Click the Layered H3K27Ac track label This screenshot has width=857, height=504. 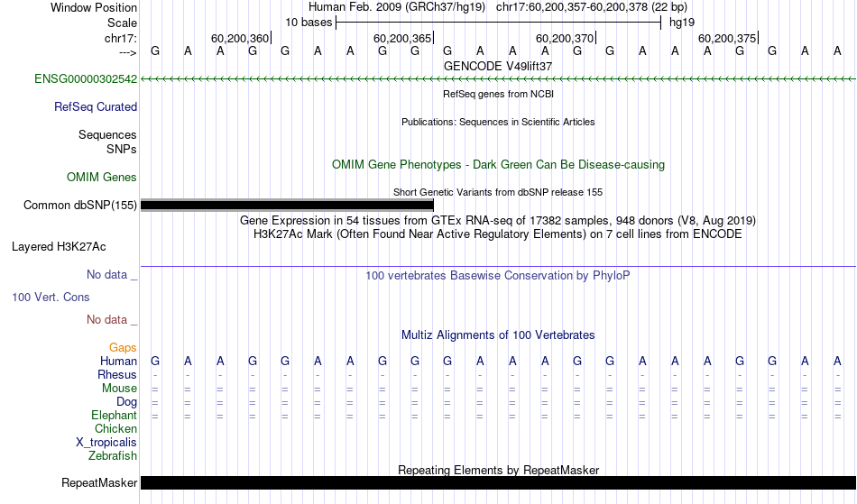(x=59, y=247)
